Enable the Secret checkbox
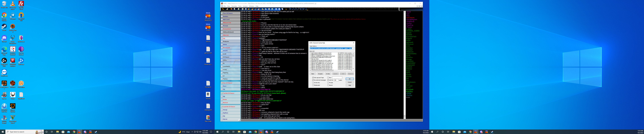The image size is (644, 134). point(328,85)
